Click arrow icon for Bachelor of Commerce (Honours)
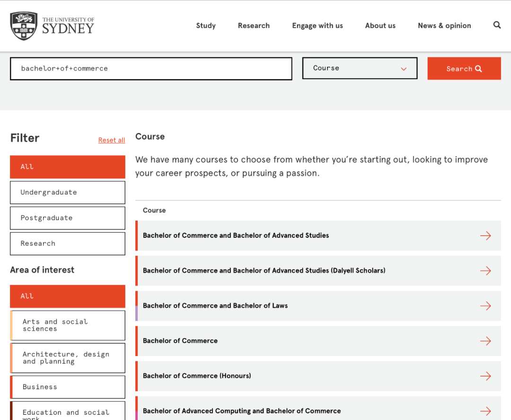The width and height of the screenshot is (511, 420). 485,376
